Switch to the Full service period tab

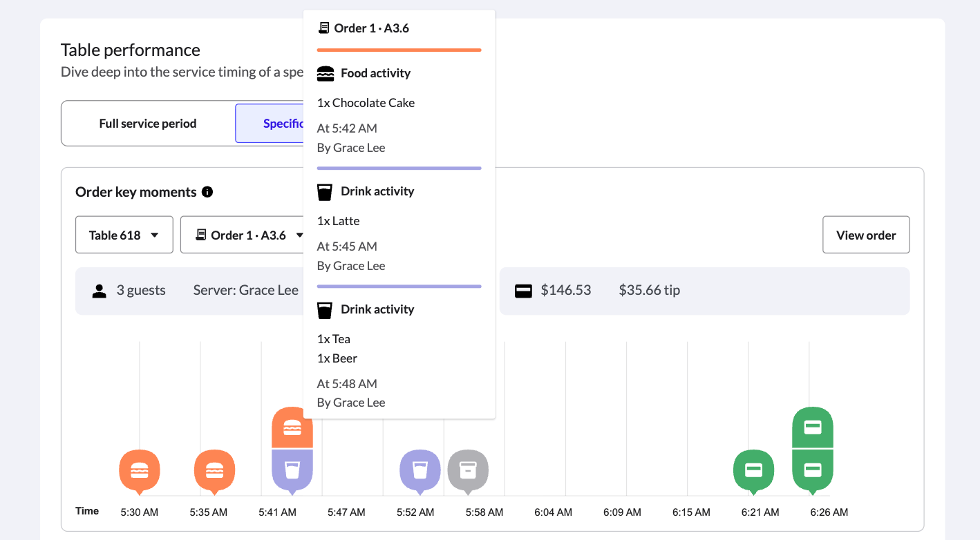[x=147, y=123]
